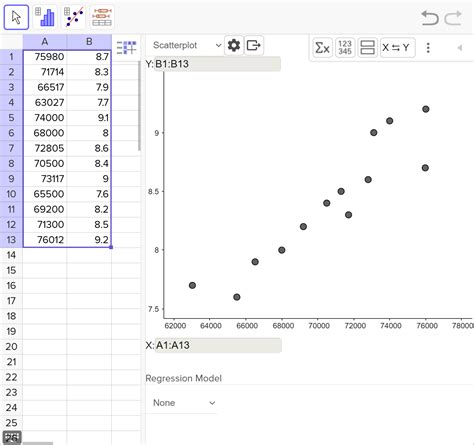Select column B header

pyautogui.click(x=89, y=42)
